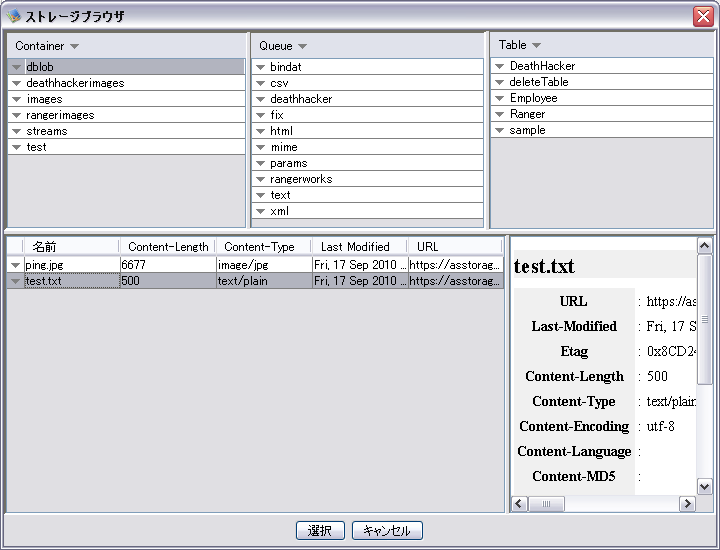The height and width of the screenshot is (550, 720).
Task: Click the arrow icon beside rangerworks queue
Action: (x=260, y=180)
